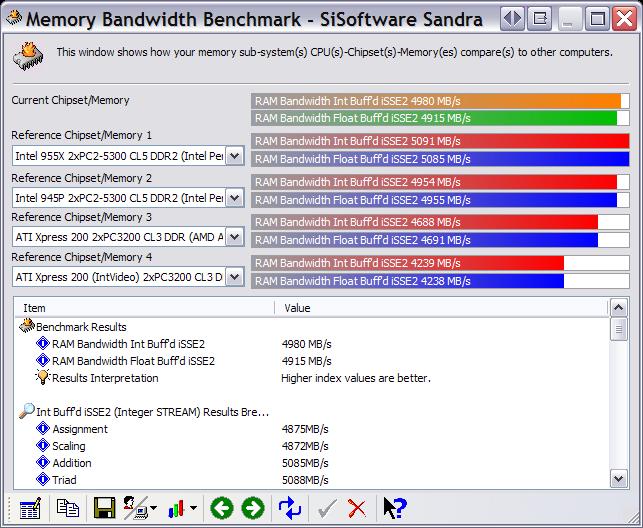
Task: Click the 5088MB/s Triad value
Action: [305, 480]
